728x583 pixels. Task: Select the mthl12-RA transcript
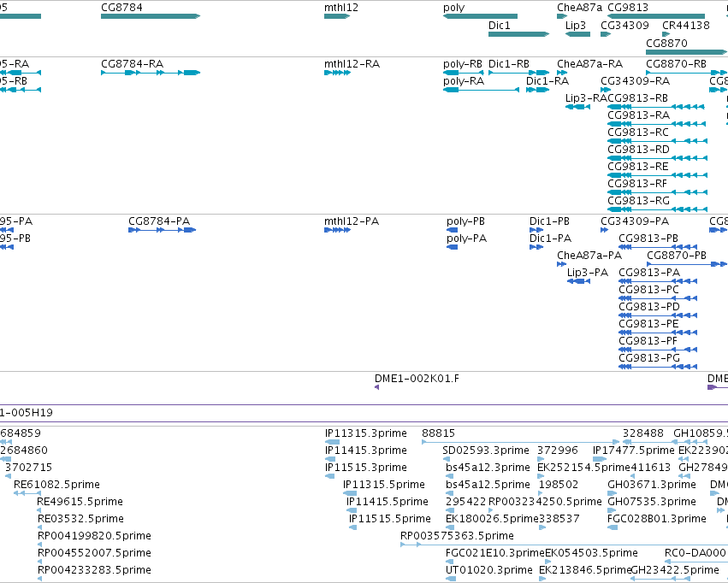coord(337,73)
